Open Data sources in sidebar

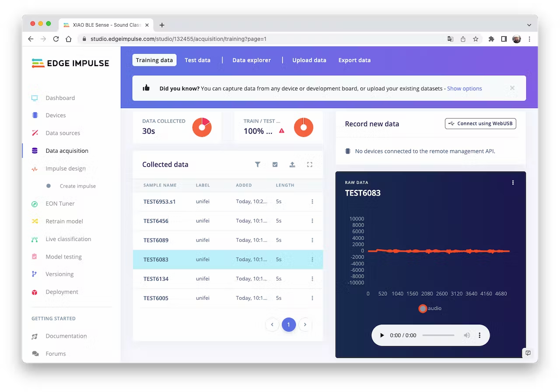click(x=63, y=133)
